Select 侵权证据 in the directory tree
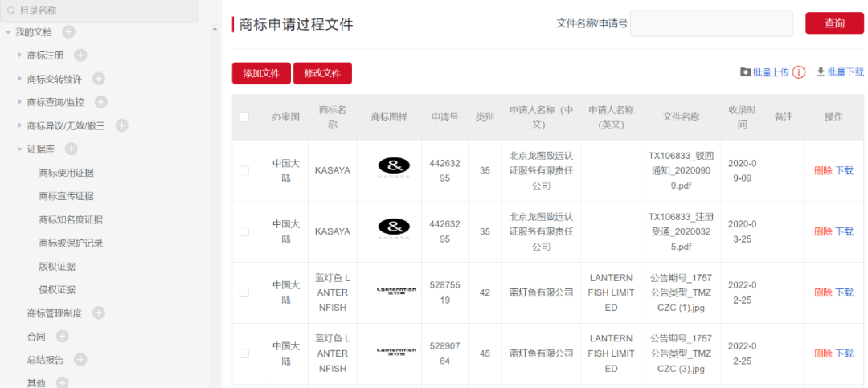The height and width of the screenshot is (388, 868). pos(56,289)
